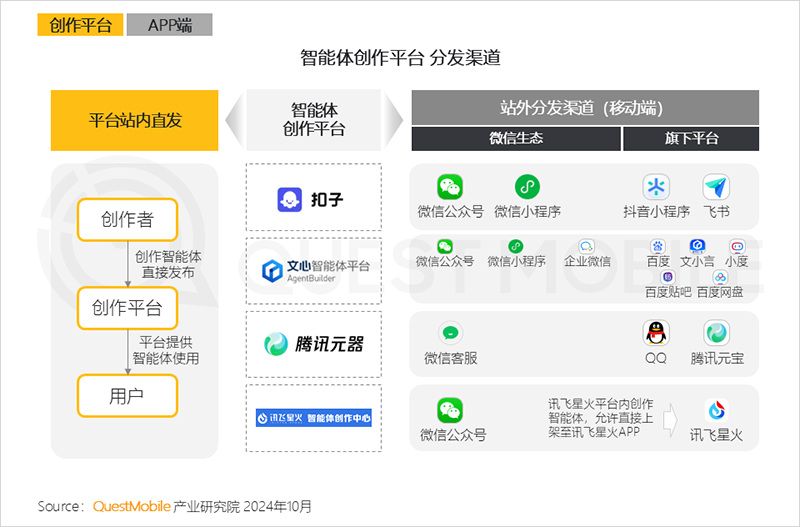Viewport: 800px width, 527px height.
Task: Open the 文心智能体平台 AgentBuilder card
Action: point(313,269)
